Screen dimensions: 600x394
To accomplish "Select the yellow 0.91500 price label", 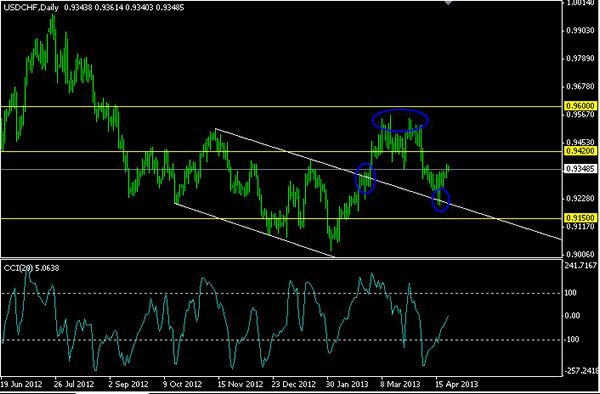I will [581, 218].
